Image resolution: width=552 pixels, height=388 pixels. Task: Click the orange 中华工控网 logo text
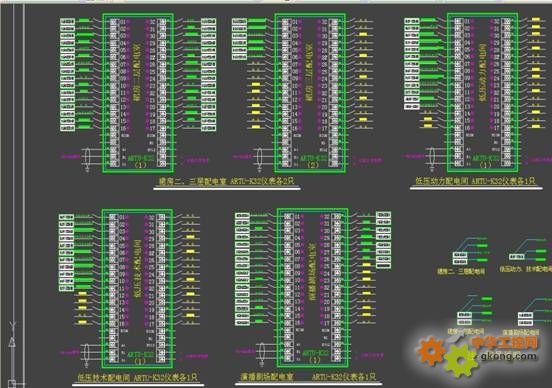[x=505, y=342]
